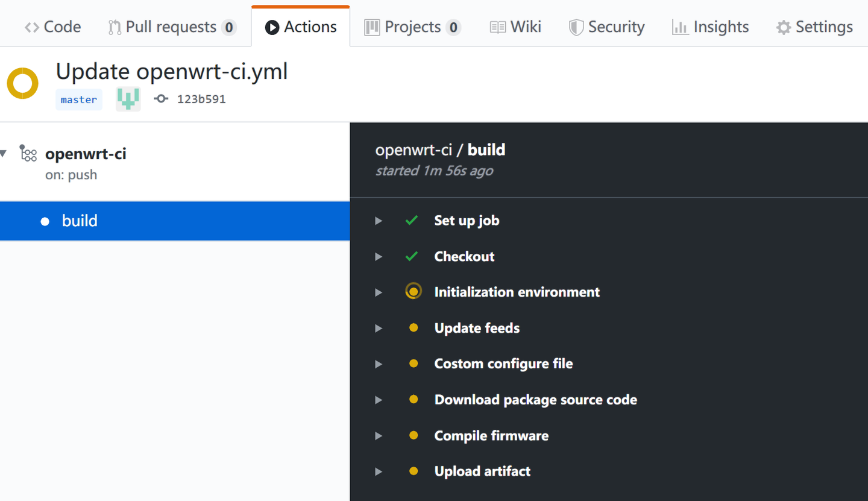
Task: Collapse the openwrt-ci workflow in sidebar
Action: click(4, 154)
